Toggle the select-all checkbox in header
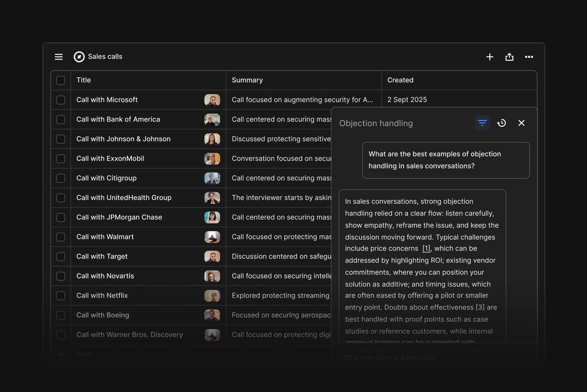587x392 pixels. pos(61,80)
